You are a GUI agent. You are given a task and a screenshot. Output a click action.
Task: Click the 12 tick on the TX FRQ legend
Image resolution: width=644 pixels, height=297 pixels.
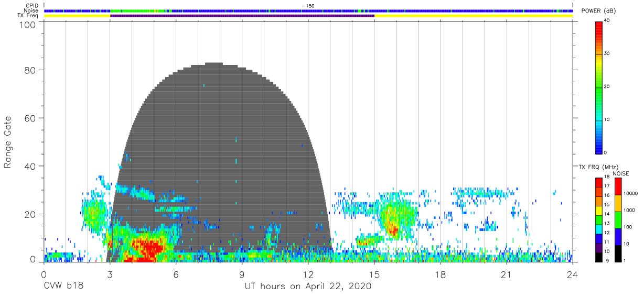[606, 233]
